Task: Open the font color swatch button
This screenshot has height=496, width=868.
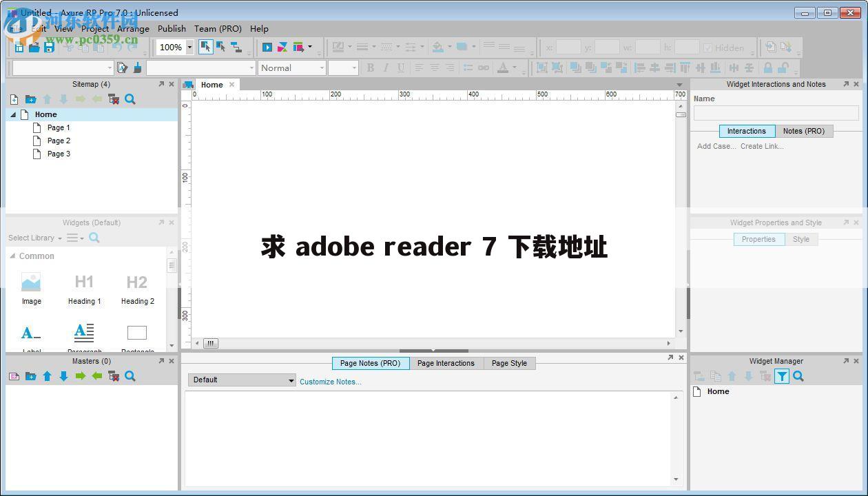Action: 503,68
